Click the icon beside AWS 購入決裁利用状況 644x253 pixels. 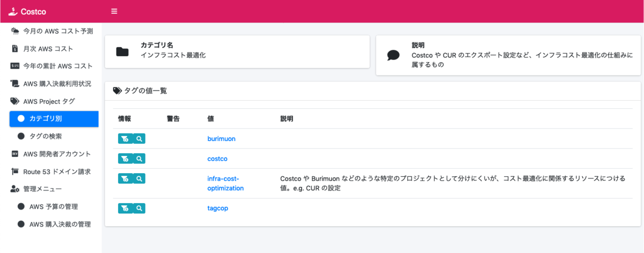[x=15, y=84]
